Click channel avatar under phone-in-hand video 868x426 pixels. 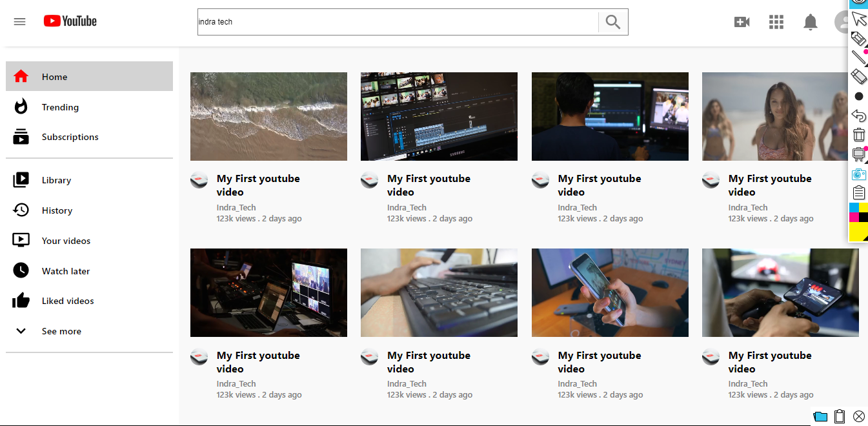point(540,356)
